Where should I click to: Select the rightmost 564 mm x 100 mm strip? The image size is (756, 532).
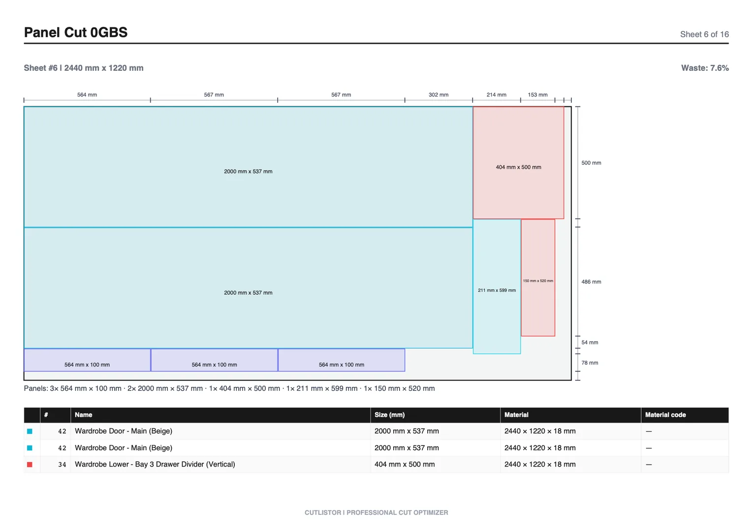coord(342,360)
